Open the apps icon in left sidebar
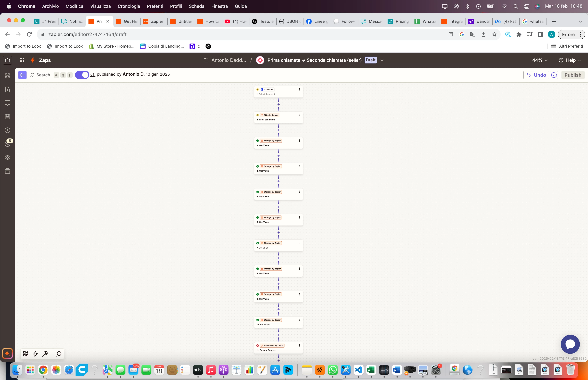The image size is (588, 380). (7, 76)
